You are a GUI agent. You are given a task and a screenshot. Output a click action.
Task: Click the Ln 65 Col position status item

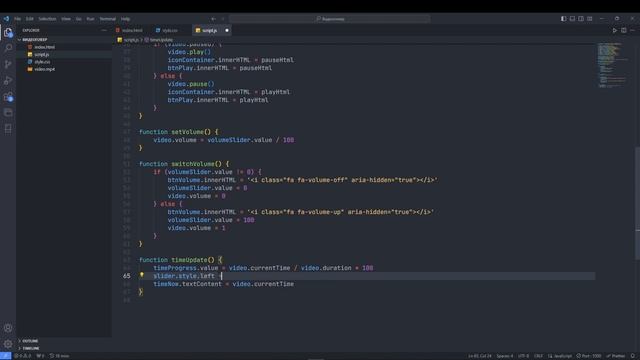click(480, 356)
